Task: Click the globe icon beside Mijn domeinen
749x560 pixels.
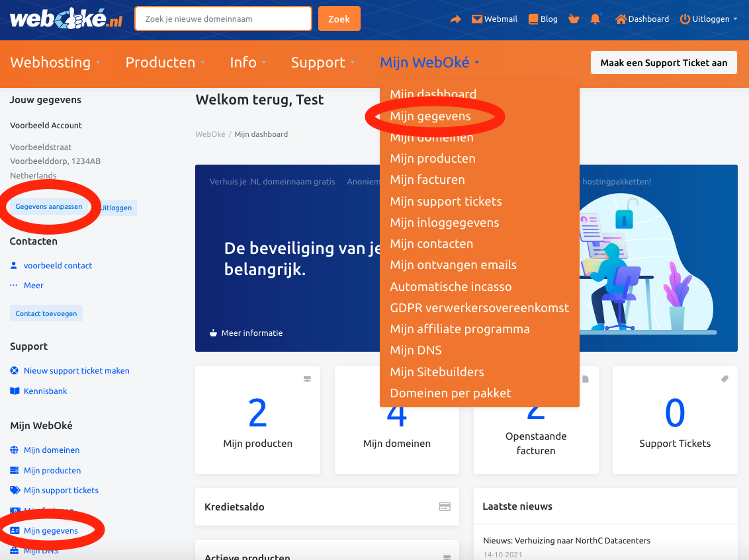Action: [x=15, y=450]
